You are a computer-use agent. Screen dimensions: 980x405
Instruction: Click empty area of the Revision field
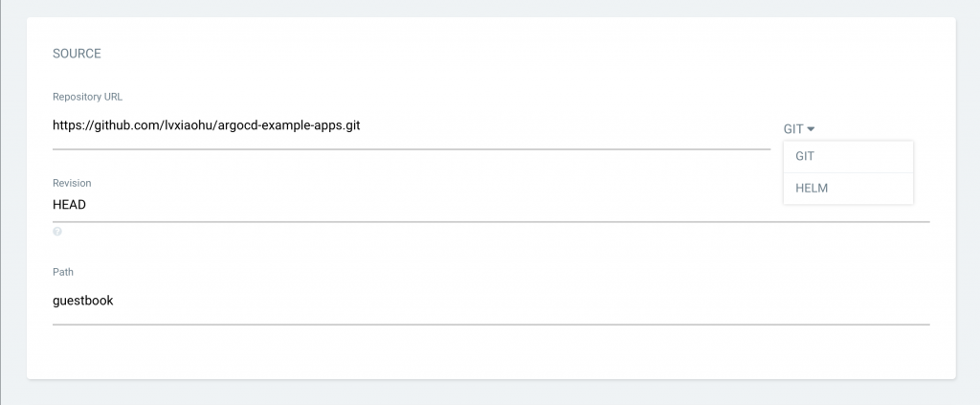(x=479, y=204)
